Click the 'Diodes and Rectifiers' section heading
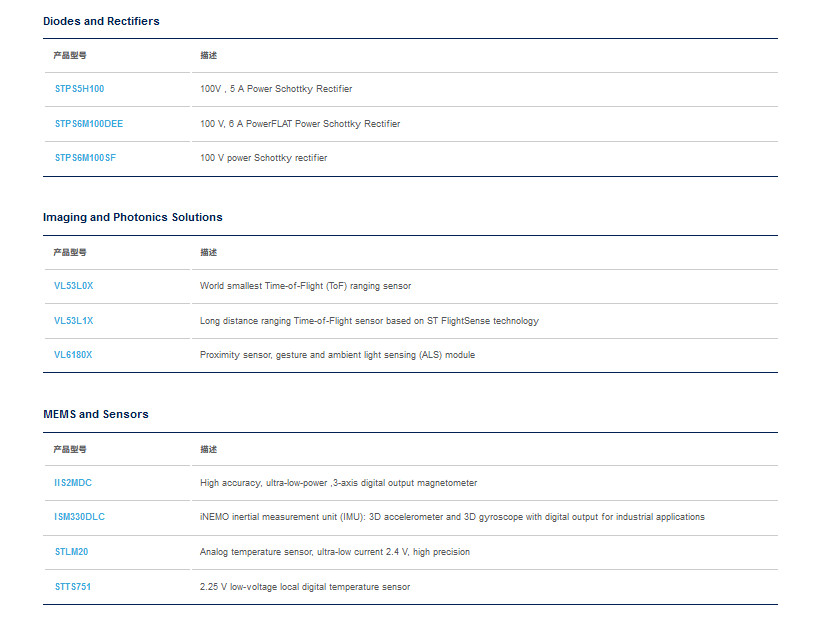822x623 pixels. click(101, 21)
